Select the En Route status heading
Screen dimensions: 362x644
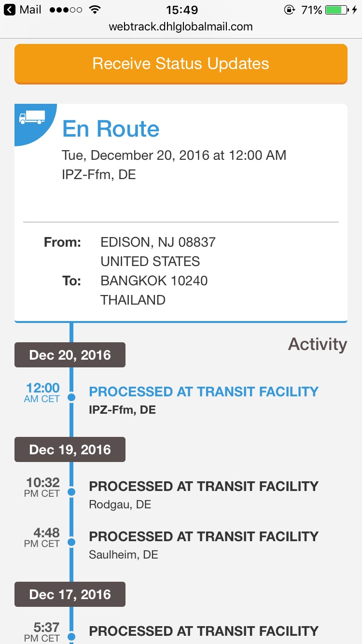[x=111, y=129]
